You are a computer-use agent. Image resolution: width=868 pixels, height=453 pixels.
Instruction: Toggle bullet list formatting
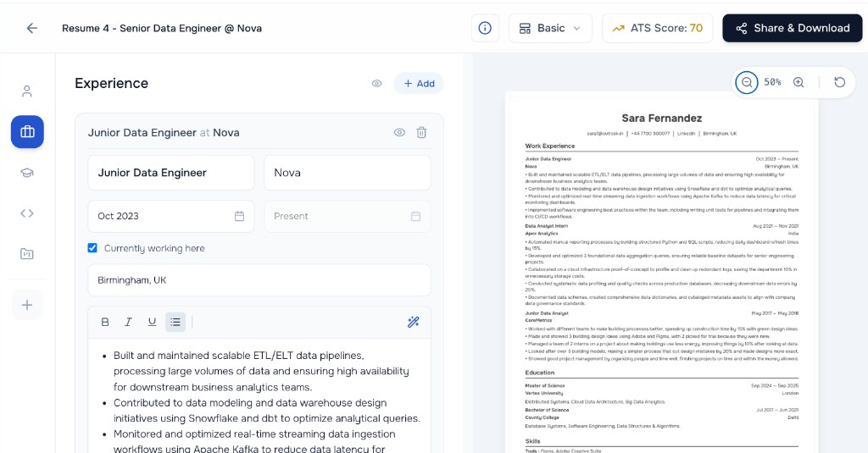pyautogui.click(x=175, y=322)
